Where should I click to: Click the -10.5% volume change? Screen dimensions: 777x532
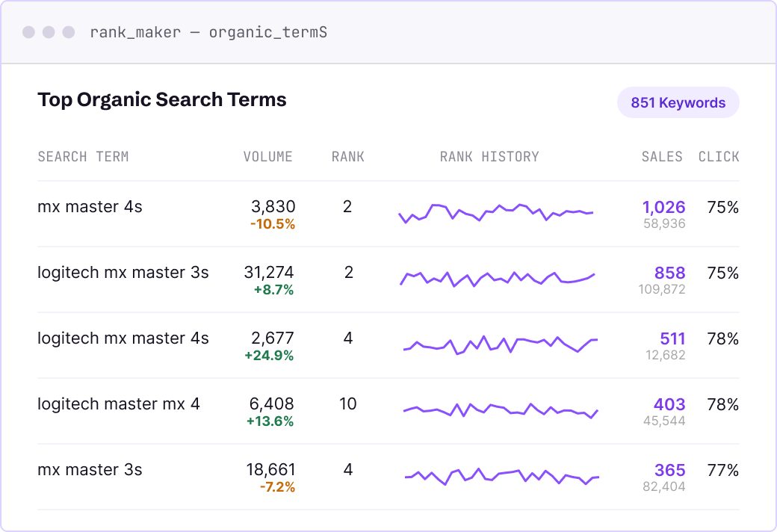point(273,224)
